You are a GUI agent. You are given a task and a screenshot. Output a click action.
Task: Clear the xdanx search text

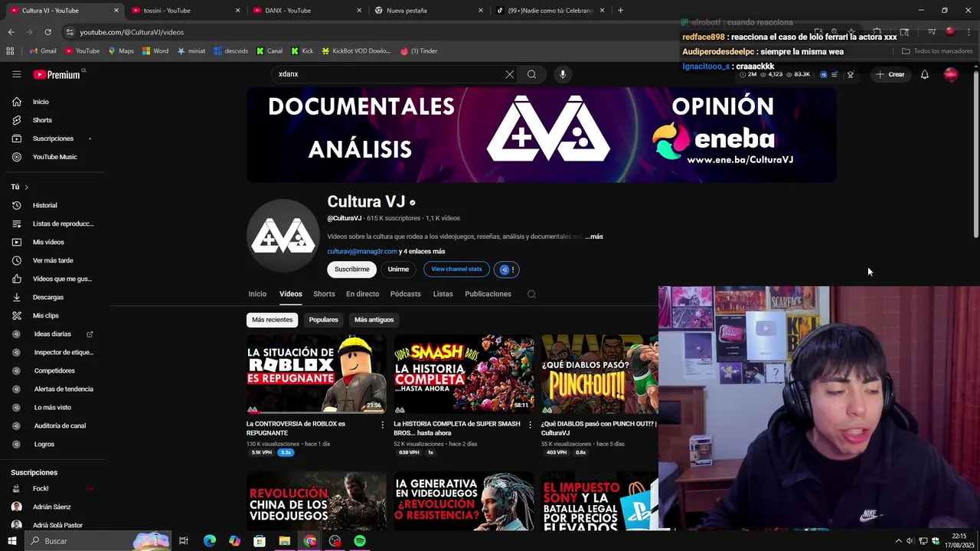point(509,74)
